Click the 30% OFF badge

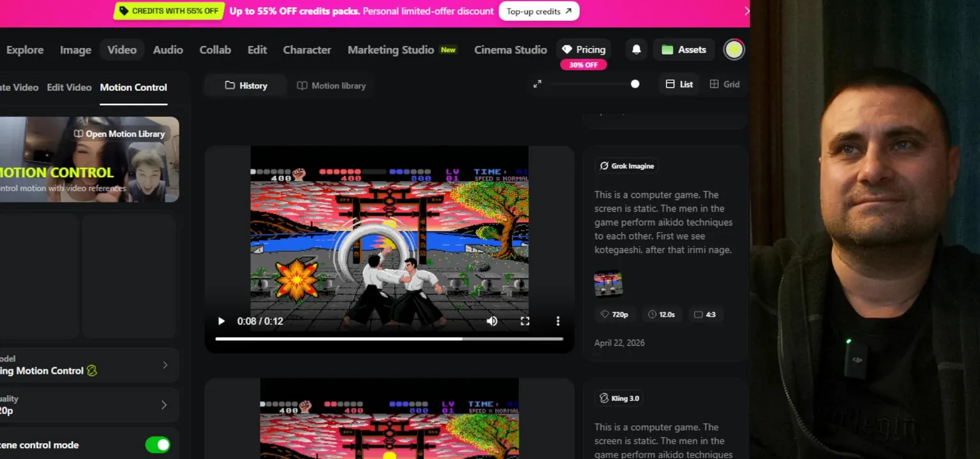[x=583, y=65]
